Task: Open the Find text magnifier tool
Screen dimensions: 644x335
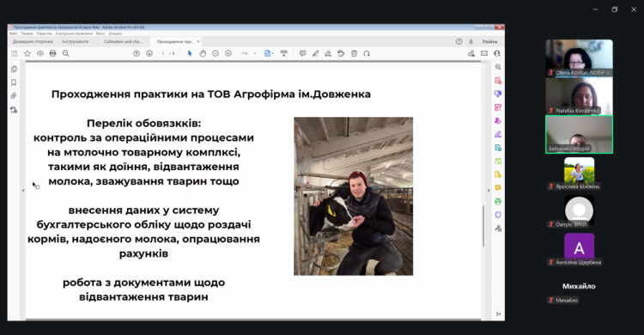Action: 66,53
